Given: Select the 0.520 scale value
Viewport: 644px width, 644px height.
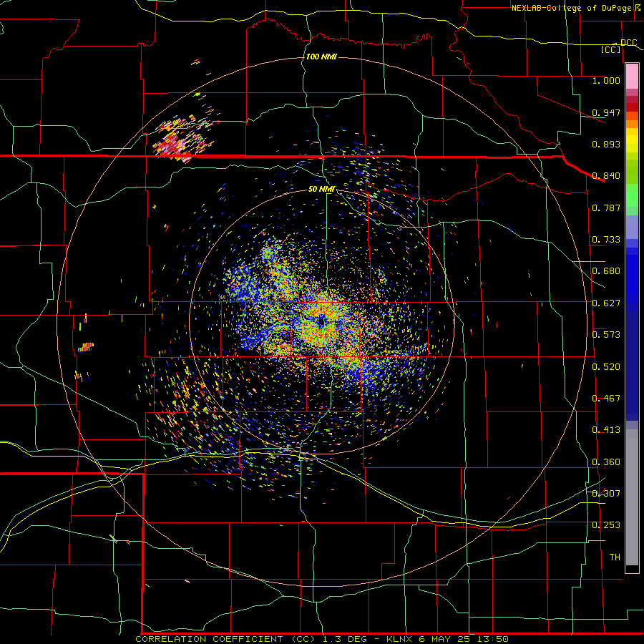Looking at the screenshot, I should 606,366.
